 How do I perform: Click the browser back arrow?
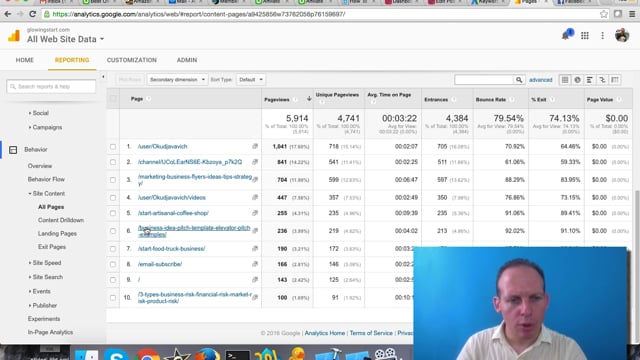[x=8, y=14]
